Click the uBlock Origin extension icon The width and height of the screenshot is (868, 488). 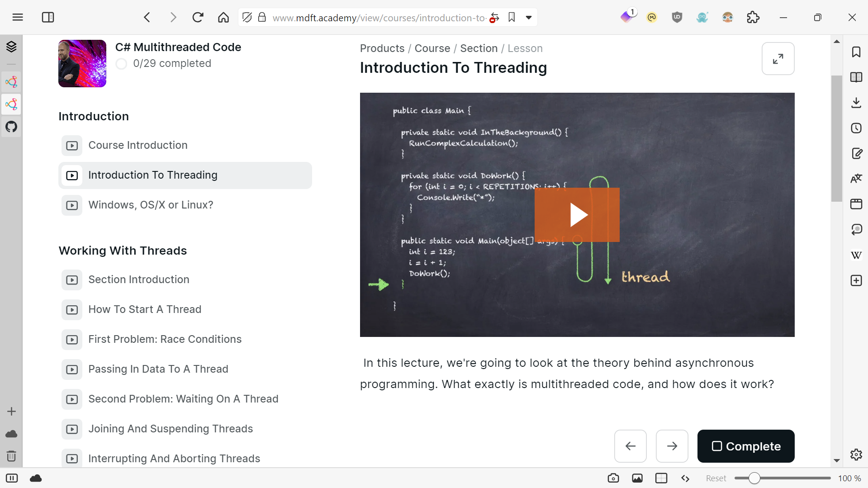677,17
